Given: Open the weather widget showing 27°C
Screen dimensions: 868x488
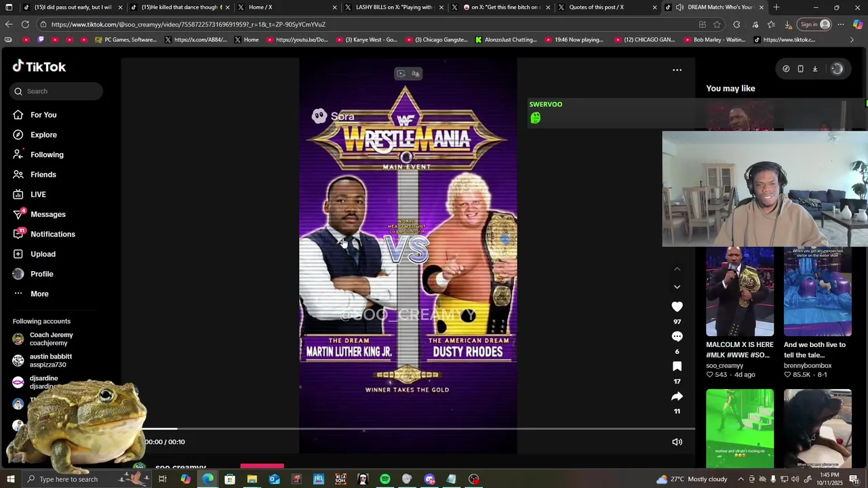Looking at the screenshot, I should (691, 479).
